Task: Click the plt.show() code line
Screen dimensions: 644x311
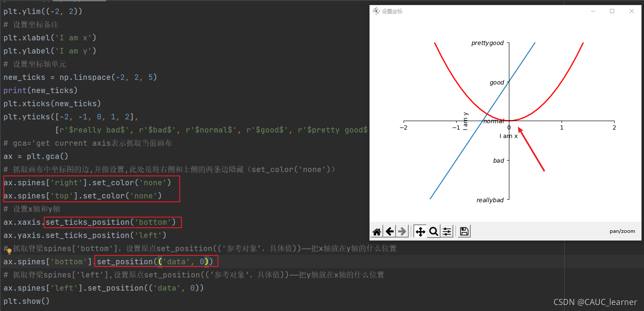Action: tap(27, 301)
